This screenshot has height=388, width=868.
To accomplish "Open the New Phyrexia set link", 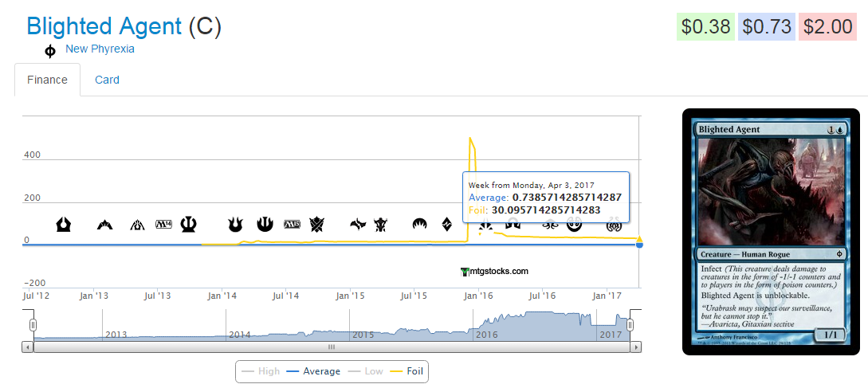I will (x=100, y=49).
